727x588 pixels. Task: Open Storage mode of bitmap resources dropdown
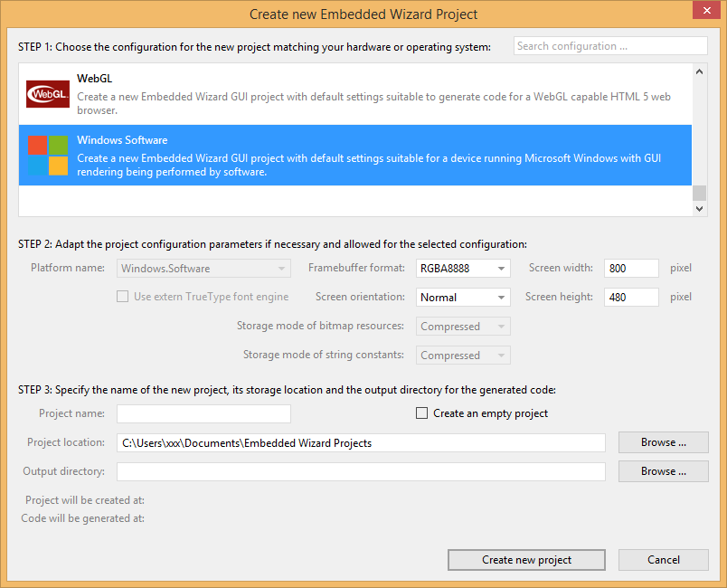tap(463, 327)
